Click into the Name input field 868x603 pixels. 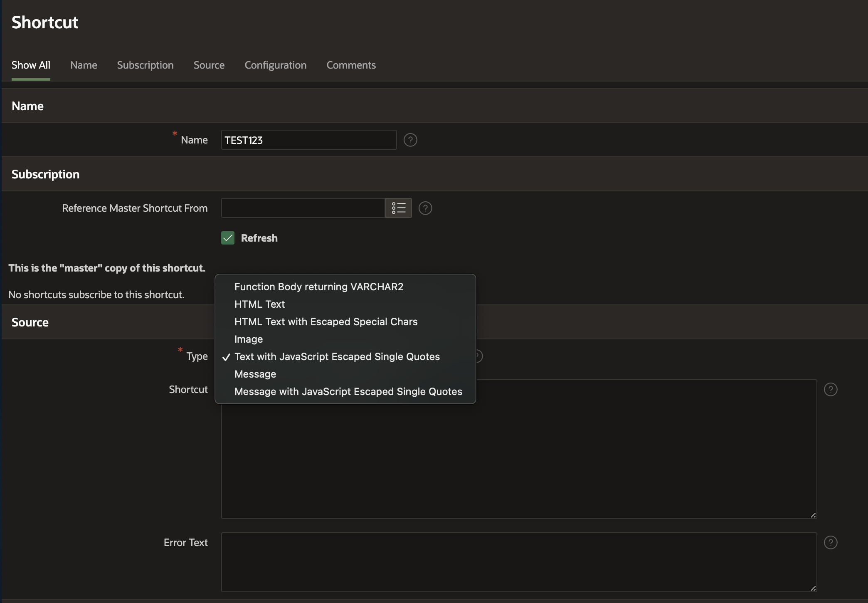click(308, 140)
